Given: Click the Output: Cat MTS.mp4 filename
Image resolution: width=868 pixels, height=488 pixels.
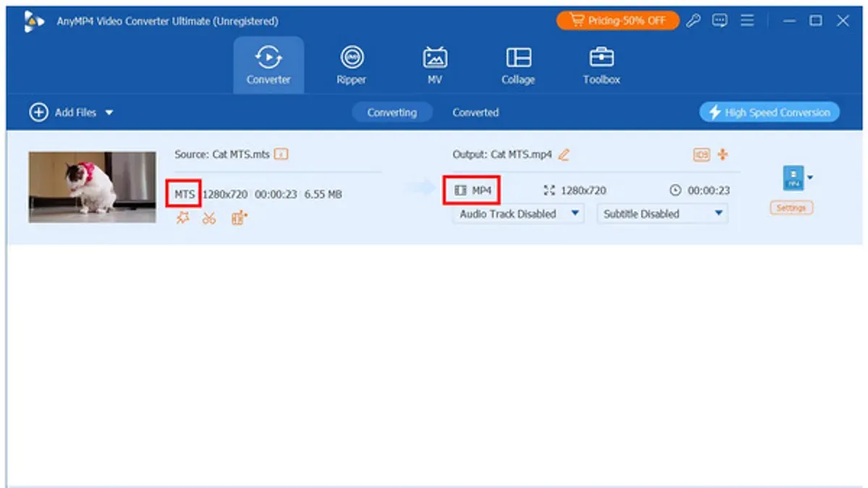Looking at the screenshot, I should click(x=503, y=154).
